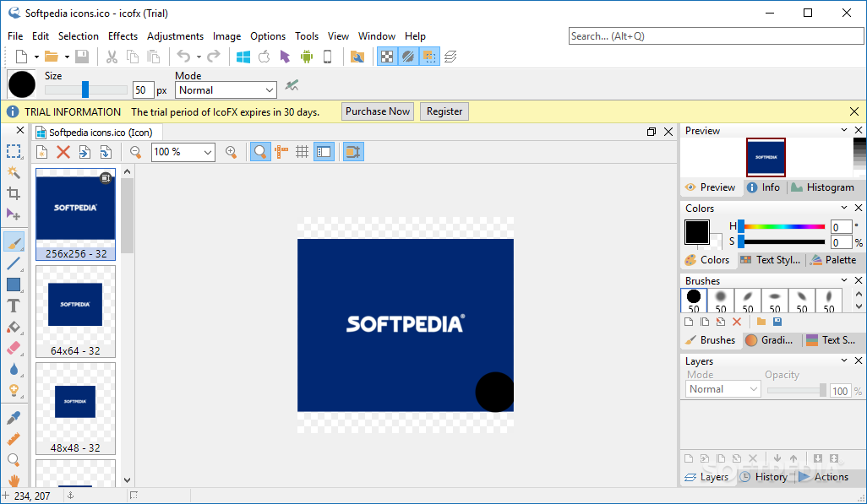This screenshot has height=504, width=867.
Task: Switch to the Histogram tab
Action: tap(823, 187)
